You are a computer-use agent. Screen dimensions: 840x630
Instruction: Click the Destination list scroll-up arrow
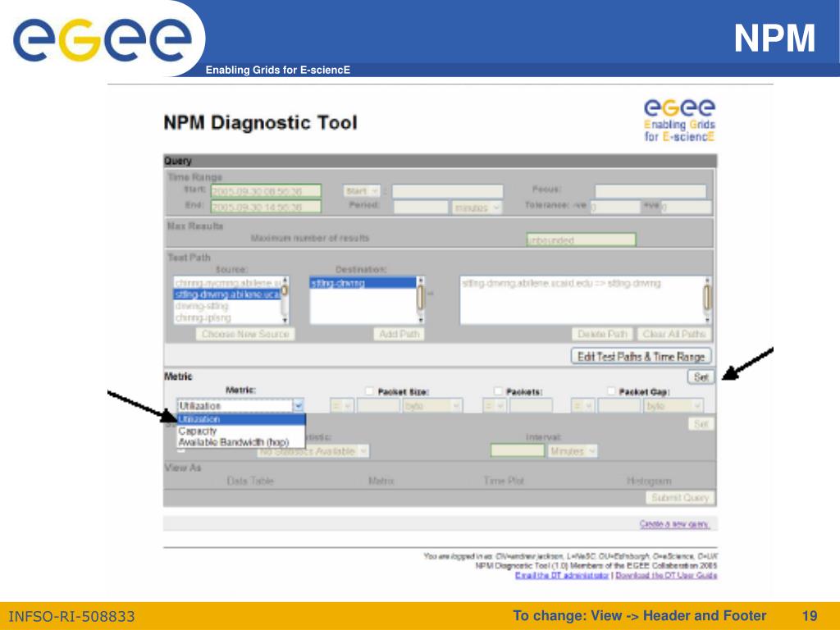[421, 281]
